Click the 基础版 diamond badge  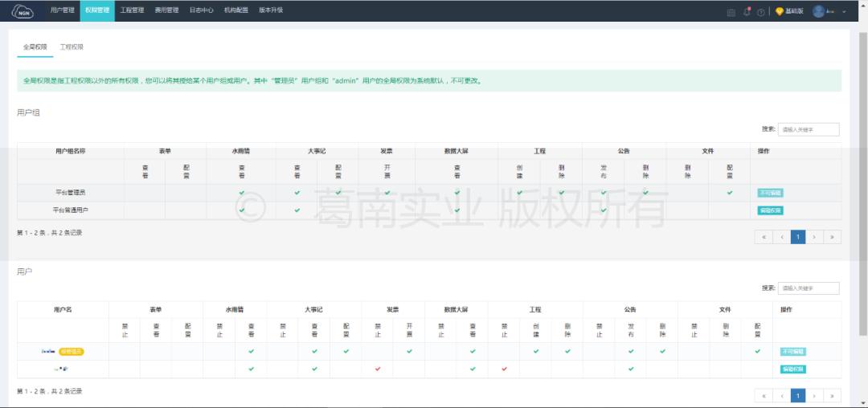(789, 11)
